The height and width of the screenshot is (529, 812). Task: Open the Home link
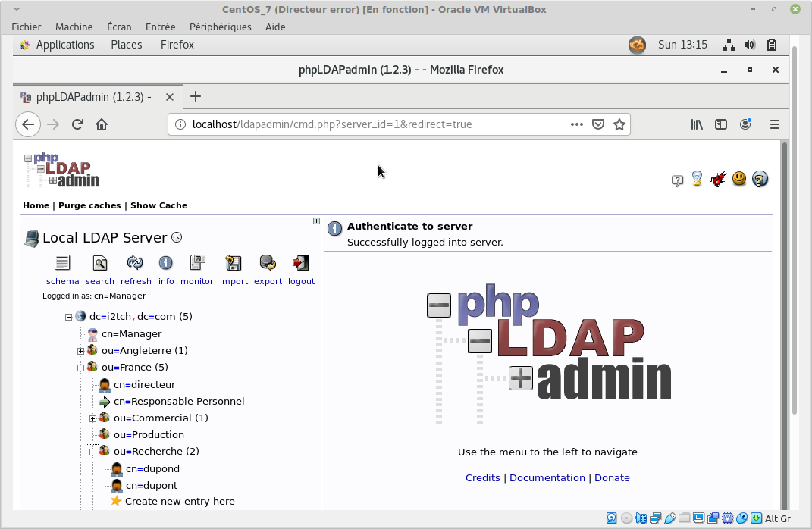pos(36,205)
